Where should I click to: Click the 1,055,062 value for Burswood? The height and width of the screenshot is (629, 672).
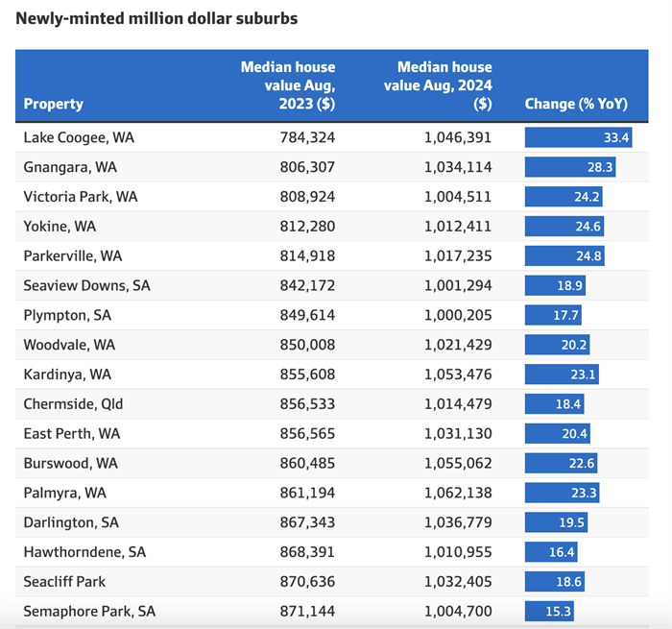tap(458, 463)
